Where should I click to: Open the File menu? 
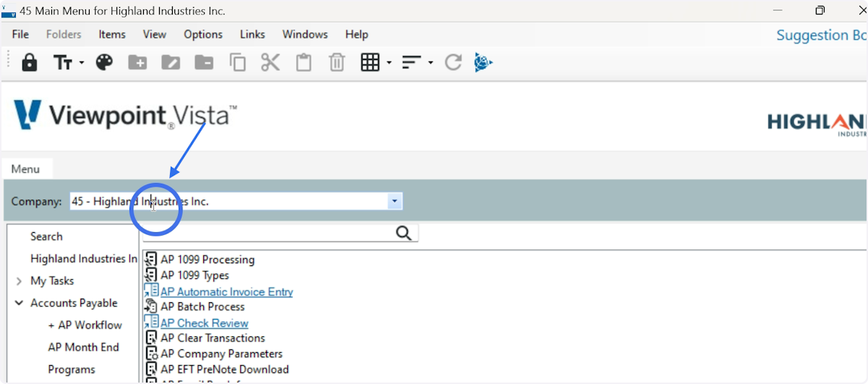(20, 34)
